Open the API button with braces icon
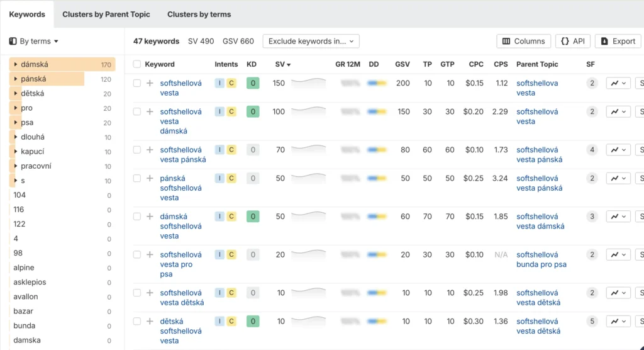644x350 pixels. [x=572, y=41]
